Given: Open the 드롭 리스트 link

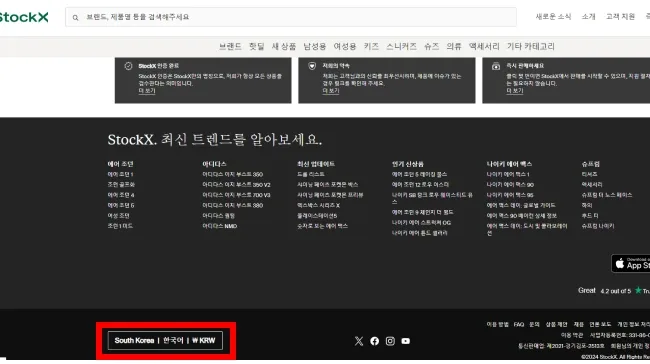Looking at the screenshot, I should click(x=311, y=175).
